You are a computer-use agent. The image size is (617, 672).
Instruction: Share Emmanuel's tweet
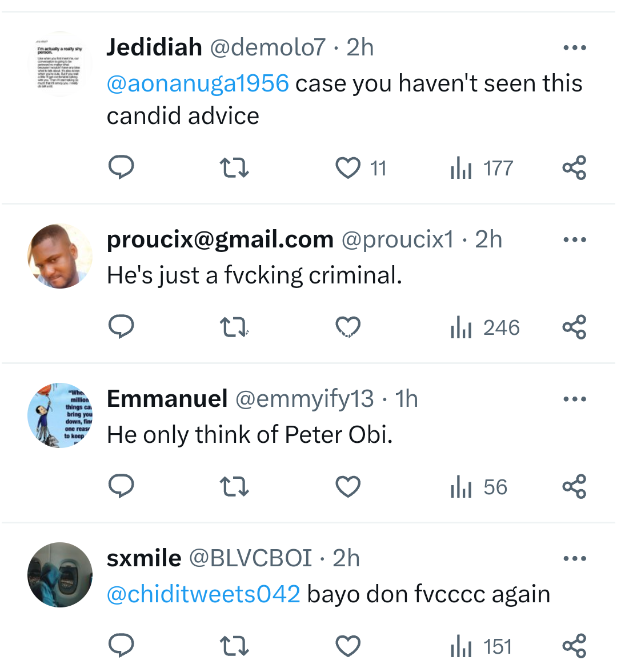(x=574, y=486)
